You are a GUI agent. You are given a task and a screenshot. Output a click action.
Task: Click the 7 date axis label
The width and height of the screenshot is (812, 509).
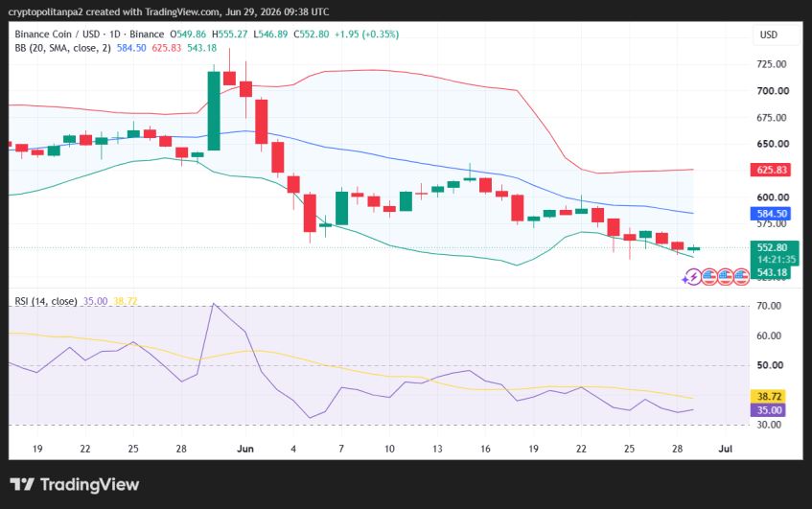point(341,449)
